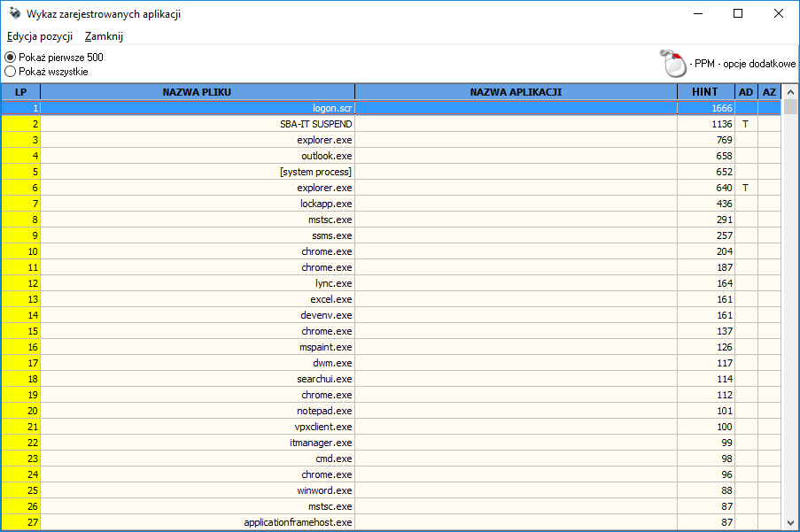The width and height of the screenshot is (800, 532).
Task: Open the Zamknij menu
Action: (104, 36)
